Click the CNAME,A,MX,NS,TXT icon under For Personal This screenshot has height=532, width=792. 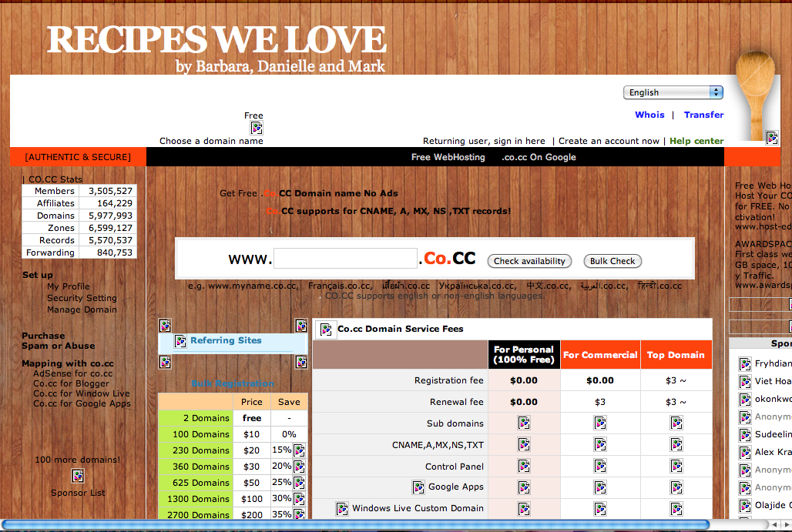[x=524, y=445]
